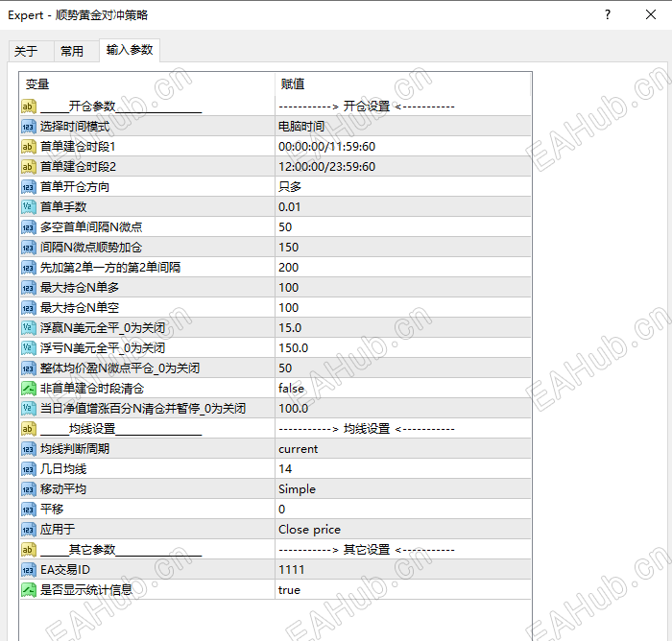
Task: Click the integer icon beside 最大持仓N单多
Action: click(x=28, y=288)
